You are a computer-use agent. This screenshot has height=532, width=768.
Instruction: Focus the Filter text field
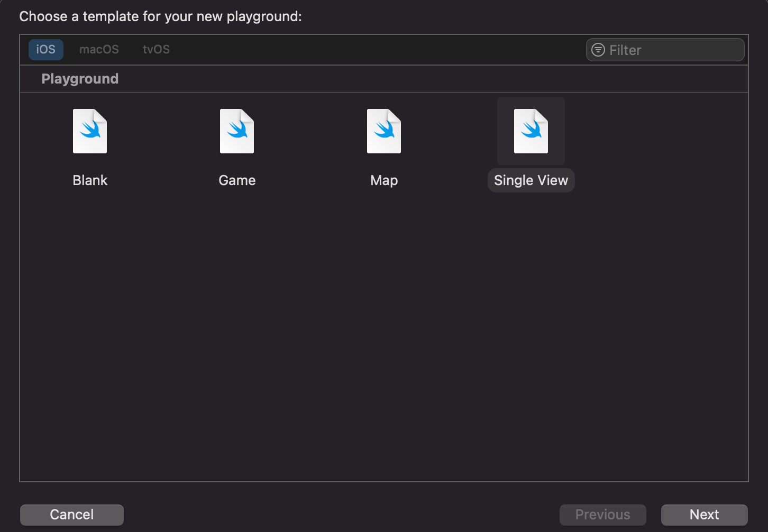(665, 50)
